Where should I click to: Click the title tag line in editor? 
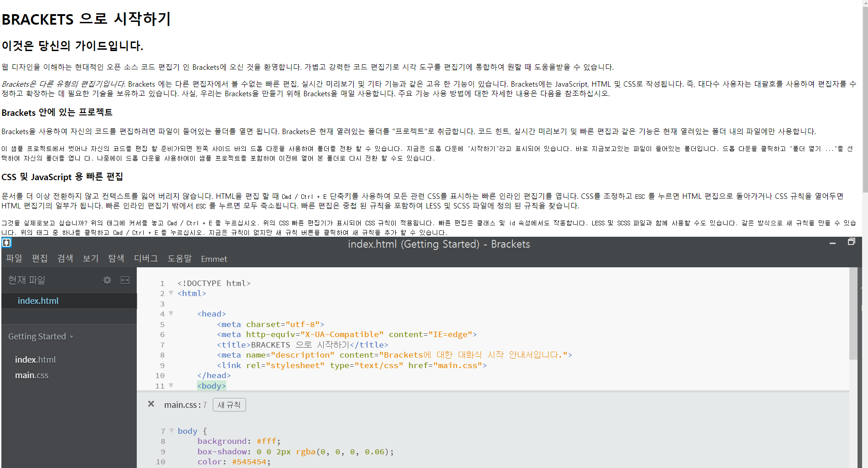[302, 345]
